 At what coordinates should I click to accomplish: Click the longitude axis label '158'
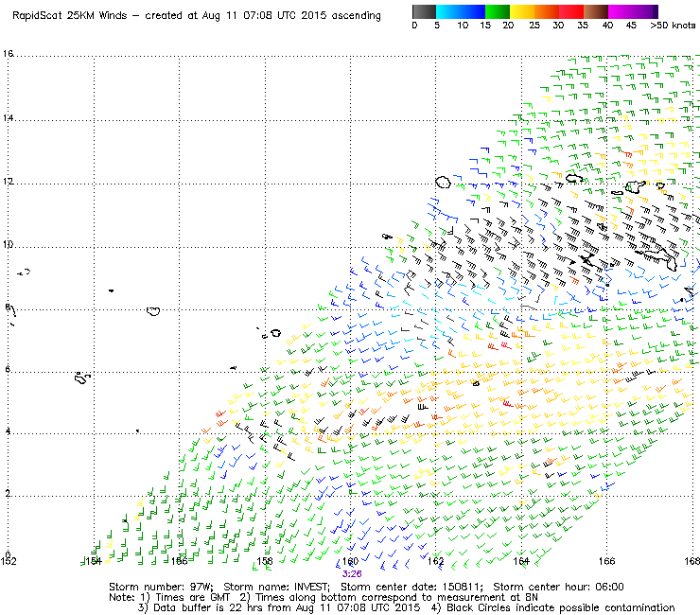265,561
